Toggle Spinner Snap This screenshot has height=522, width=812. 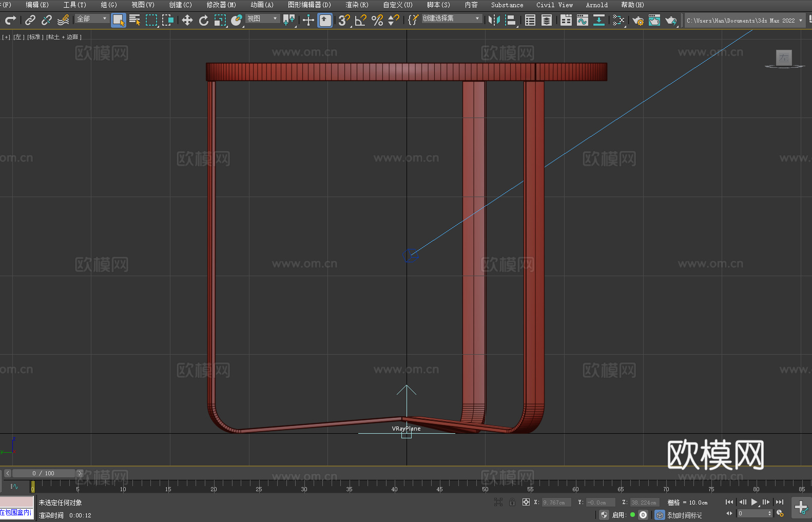pos(394,20)
